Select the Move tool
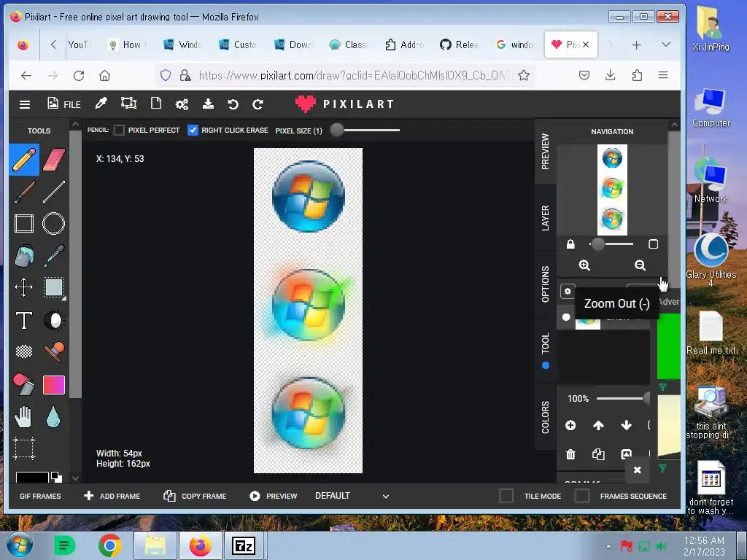 coord(24,287)
